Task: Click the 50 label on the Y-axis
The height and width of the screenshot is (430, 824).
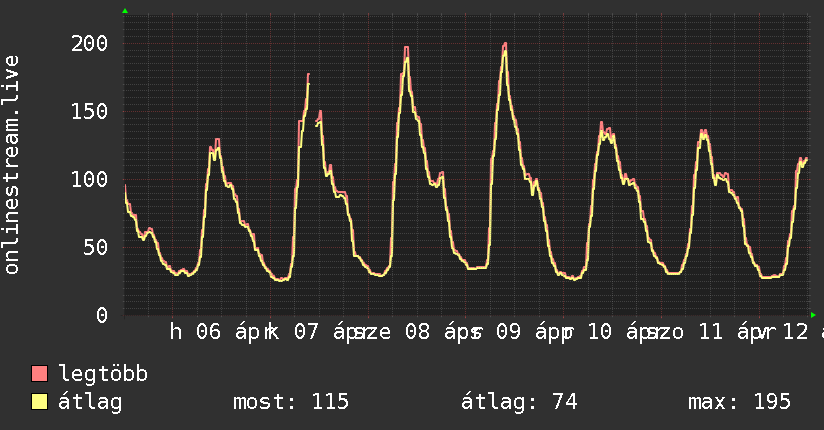Action: click(96, 247)
